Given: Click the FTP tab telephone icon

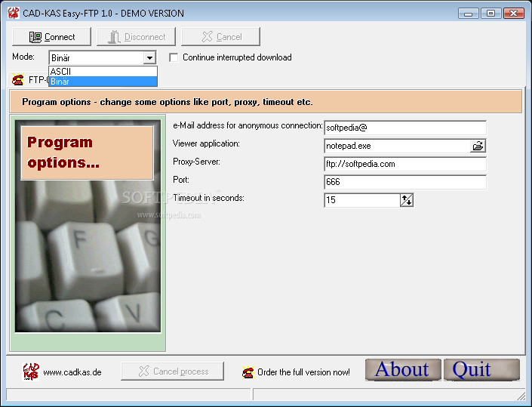Looking at the screenshot, I should tap(18, 80).
